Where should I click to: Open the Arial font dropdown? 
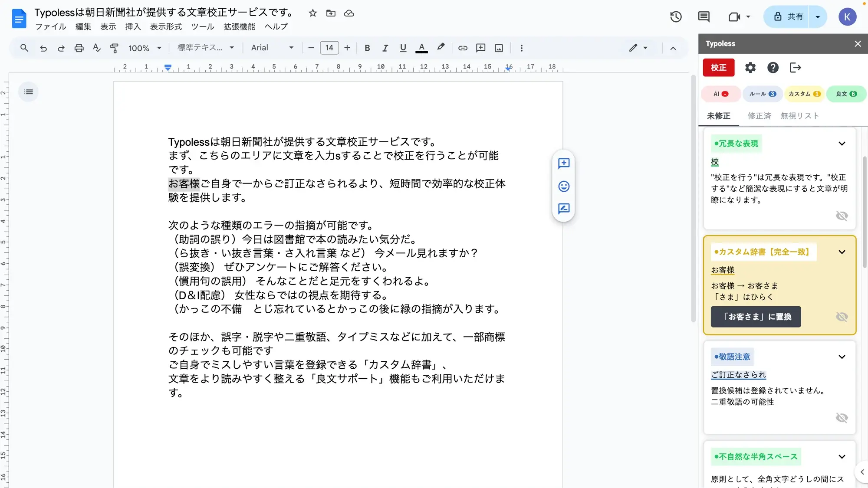coord(273,48)
